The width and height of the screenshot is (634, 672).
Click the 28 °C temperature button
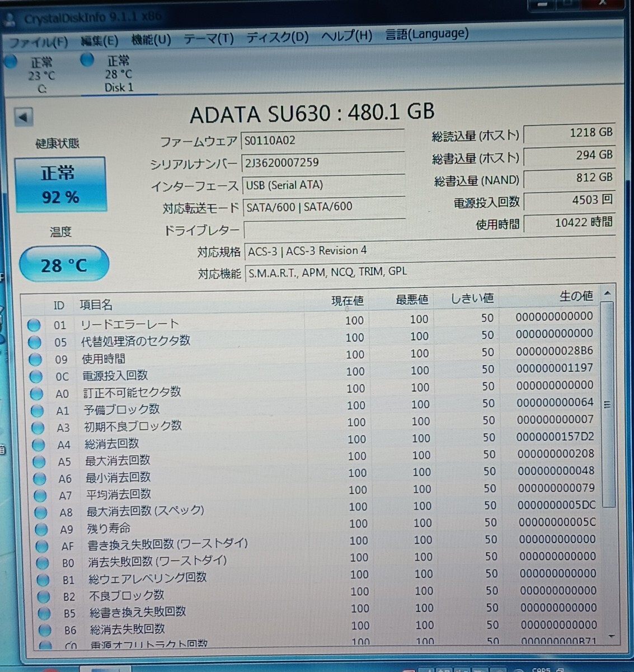(x=63, y=264)
